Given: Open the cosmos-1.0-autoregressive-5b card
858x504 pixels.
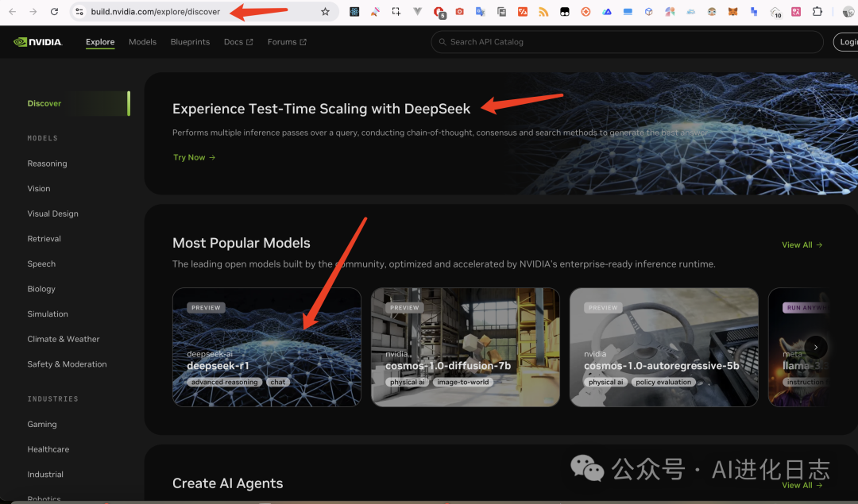Looking at the screenshot, I should click(x=663, y=347).
